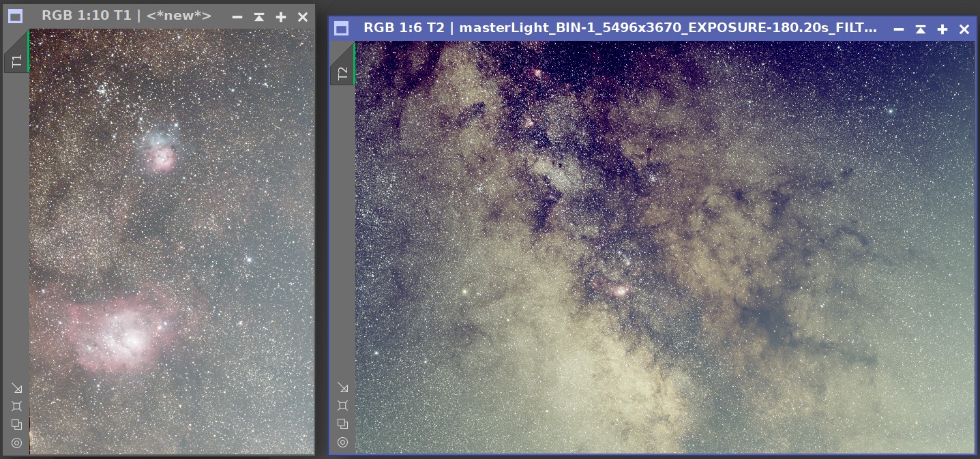The width and height of the screenshot is (980, 459).
Task: Click the bullseye icon at bottom of T2 sidebar
Action: (342, 442)
